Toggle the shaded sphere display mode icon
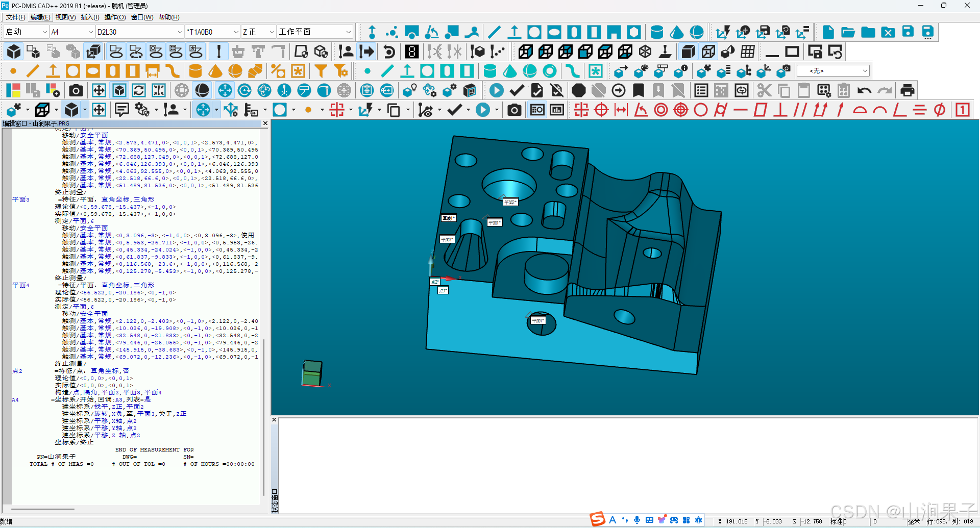Image resolution: width=980 pixels, height=528 pixels. [x=203, y=91]
